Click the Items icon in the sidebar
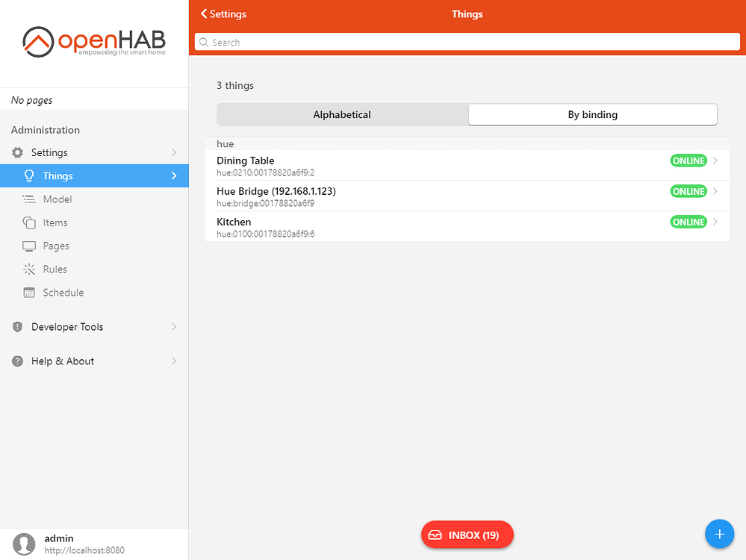The width and height of the screenshot is (746, 560). [30, 223]
